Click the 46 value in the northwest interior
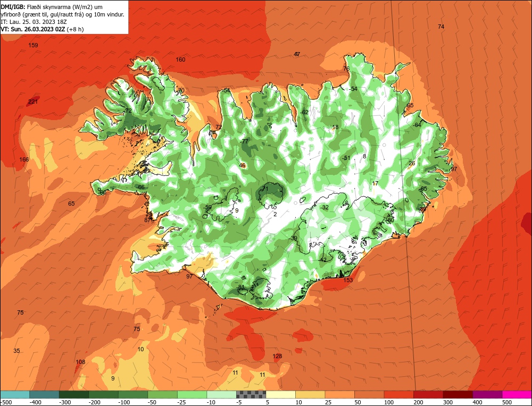Viewport: 532px width, 406px height. 242,165
